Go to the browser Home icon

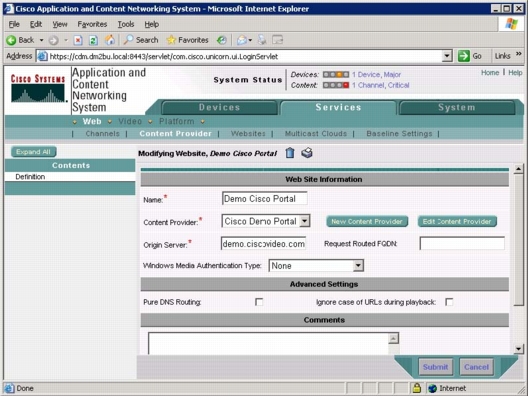coord(110,40)
